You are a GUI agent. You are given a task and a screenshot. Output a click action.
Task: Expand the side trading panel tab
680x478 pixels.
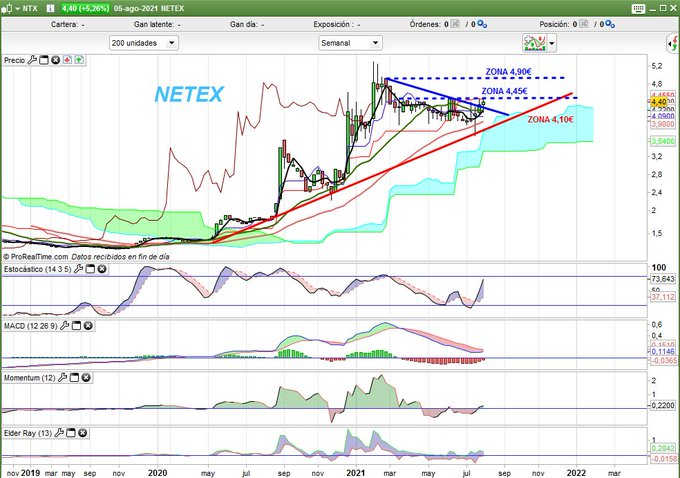673,44
